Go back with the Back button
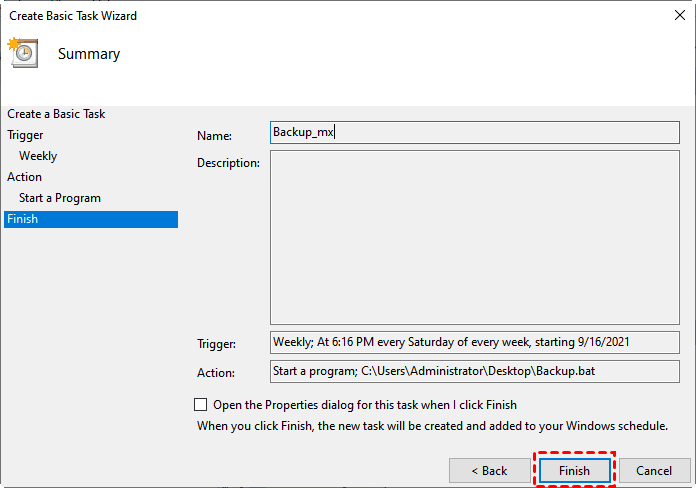 (x=489, y=470)
